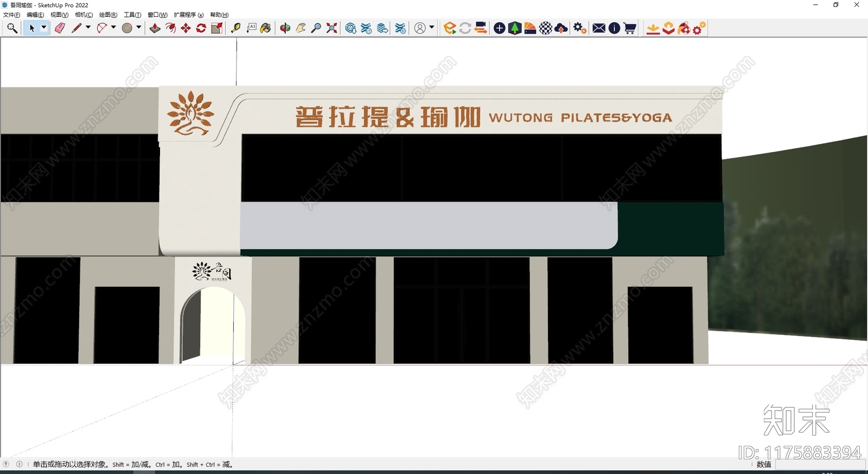This screenshot has height=474, width=868.
Task: Expand the Line tool dropdown arrow
Action: (88, 27)
